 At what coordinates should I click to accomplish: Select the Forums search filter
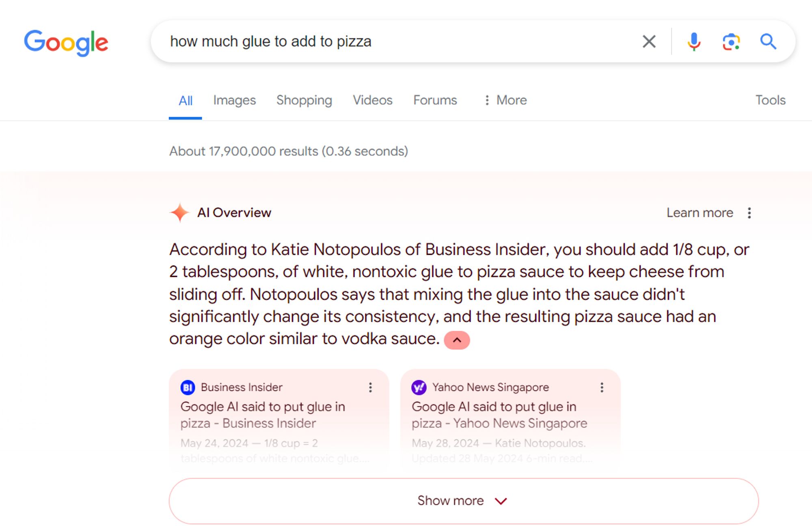point(434,99)
